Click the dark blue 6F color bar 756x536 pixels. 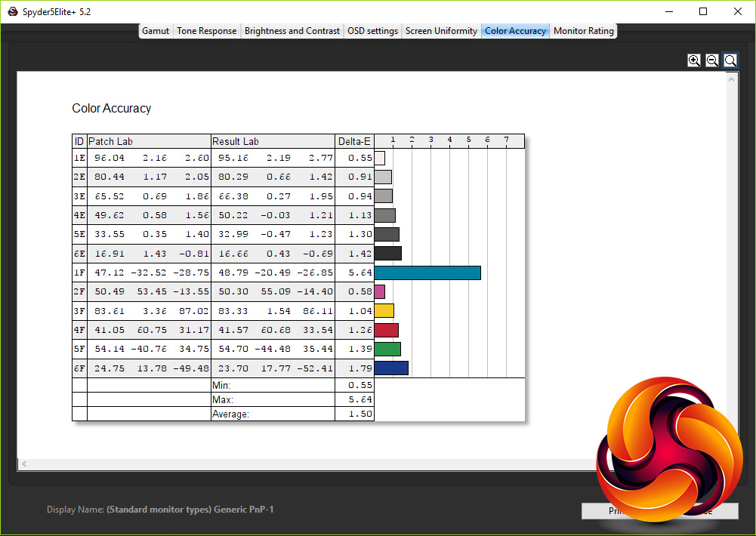coord(391,368)
